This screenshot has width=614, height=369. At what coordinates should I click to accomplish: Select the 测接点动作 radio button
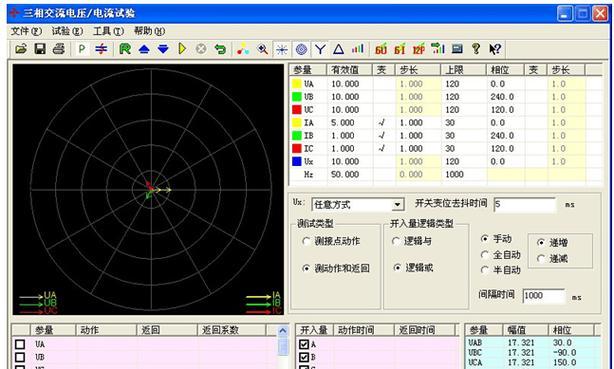coord(306,241)
